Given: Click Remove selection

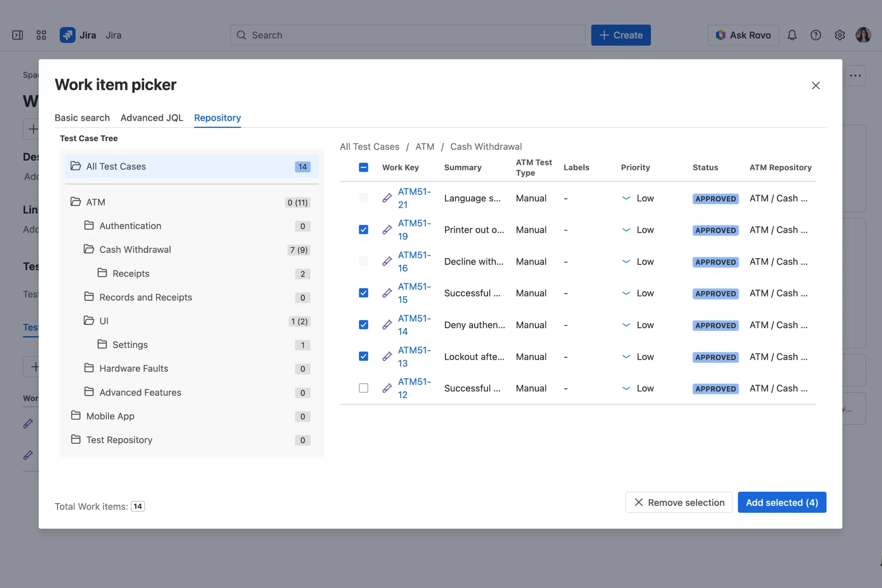Looking at the screenshot, I should (678, 502).
